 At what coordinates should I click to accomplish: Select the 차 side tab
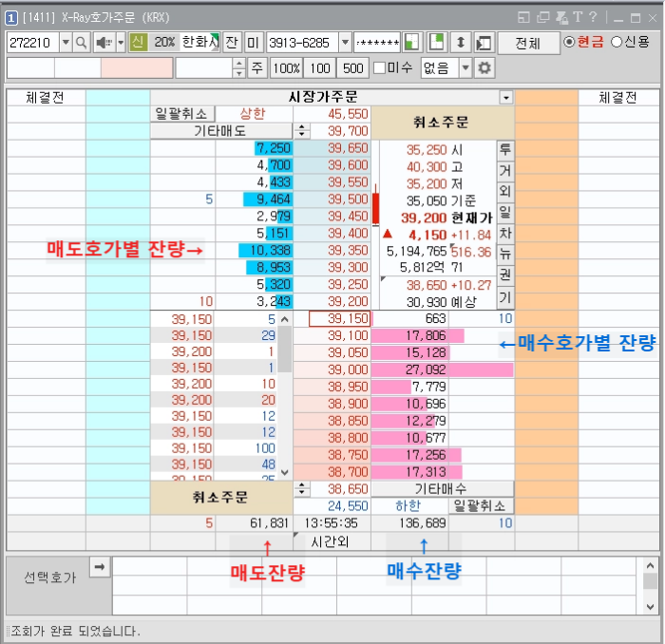(x=505, y=233)
